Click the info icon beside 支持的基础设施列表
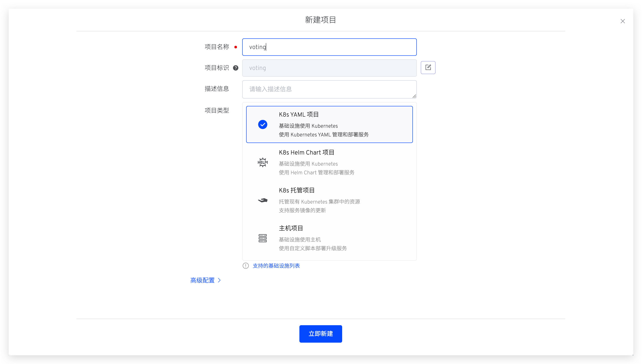Image resolution: width=642 pixels, height=364 pixels. [x=245, y=265]
